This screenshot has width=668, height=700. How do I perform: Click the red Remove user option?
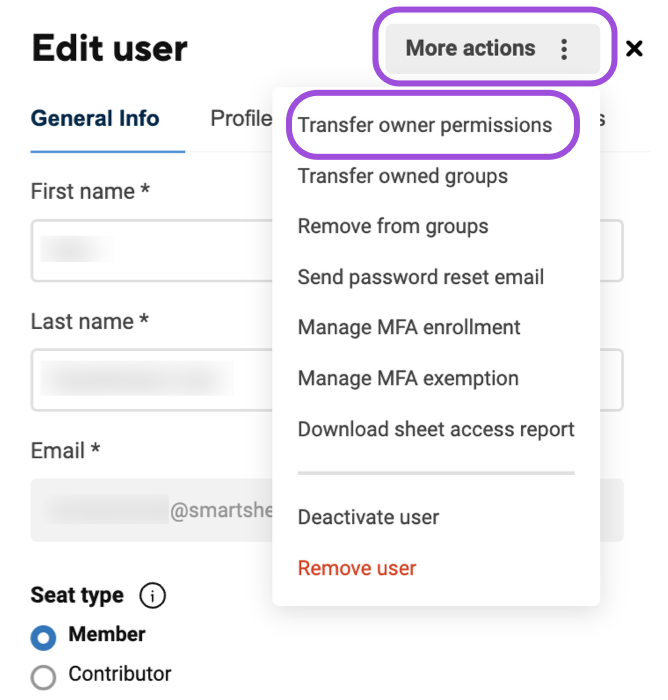[x=357, y=568]
